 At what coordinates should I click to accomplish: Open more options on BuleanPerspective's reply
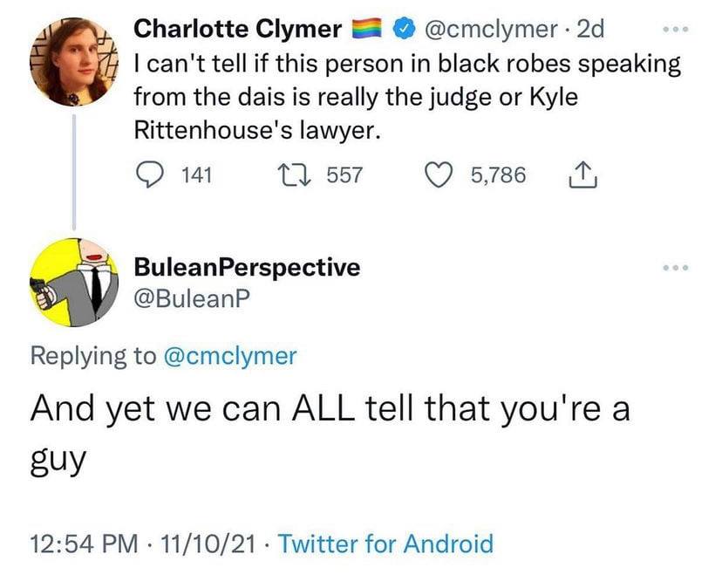pyautogui.click(x=675, y=267)
